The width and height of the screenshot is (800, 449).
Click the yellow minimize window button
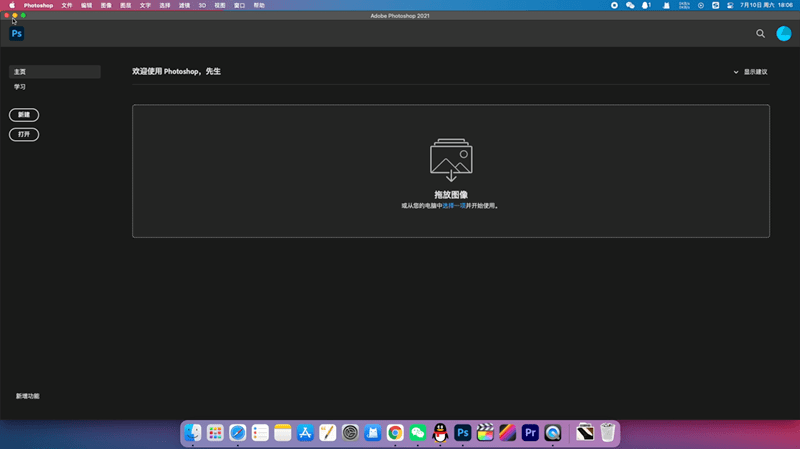click(15, 15)
